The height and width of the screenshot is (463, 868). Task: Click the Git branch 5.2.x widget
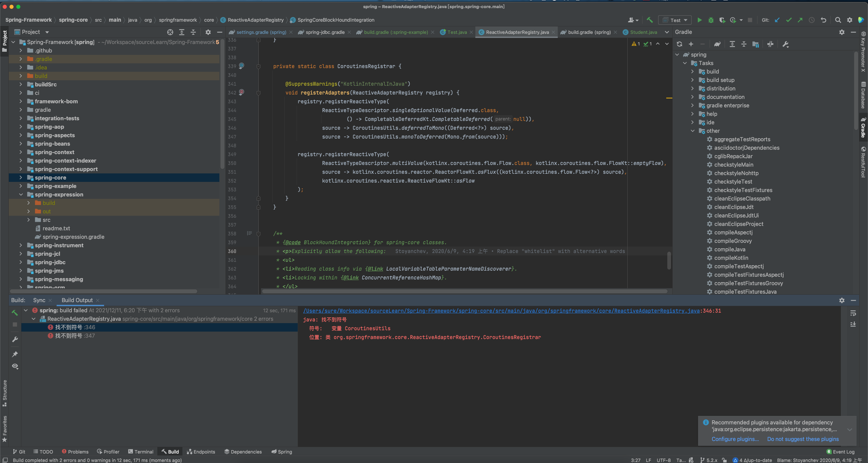pyautogui.click(x=709, y=460)
